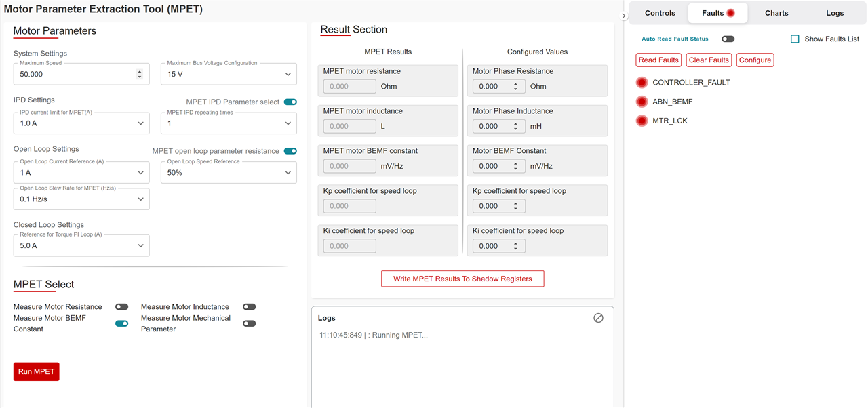Click Write MPET Results To Shadow Registers
868x408 pixels.
pyautogui.click(x=462, y=279)
